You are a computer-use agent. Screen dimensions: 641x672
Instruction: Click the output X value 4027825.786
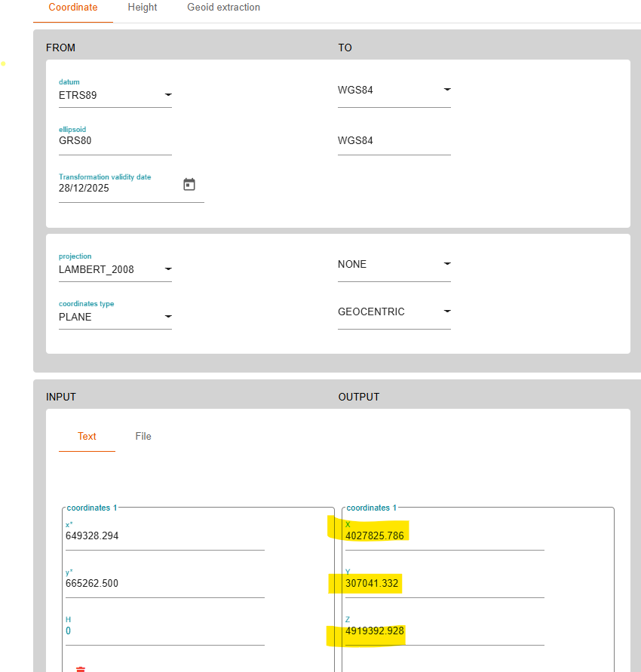(x=443, y=536)
